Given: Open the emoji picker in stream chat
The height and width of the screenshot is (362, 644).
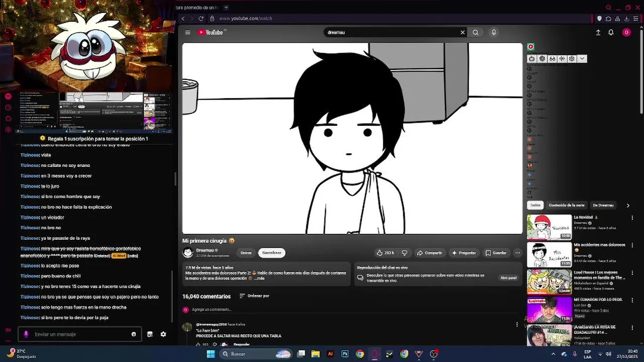Looking at the screenshot, I should click(134, 334).
